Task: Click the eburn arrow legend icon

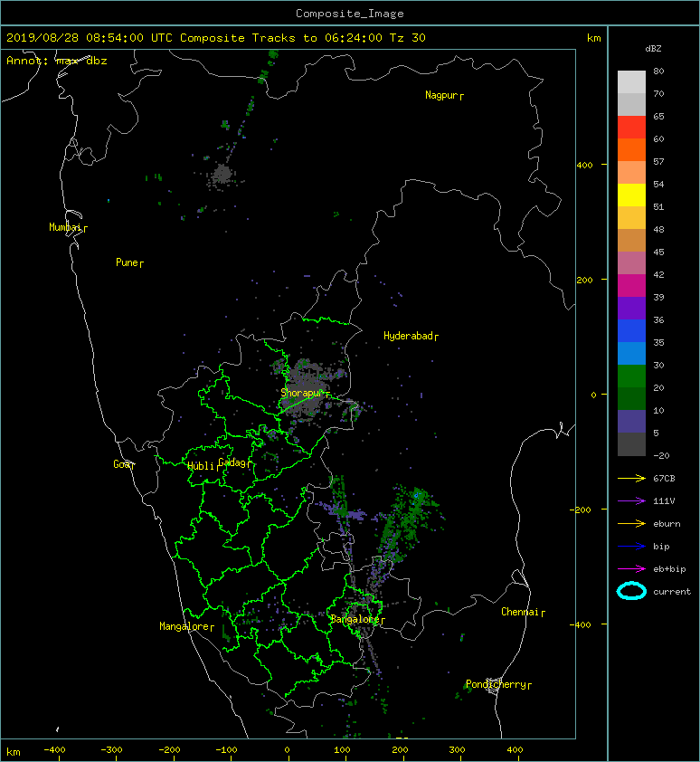Action: click(x=631, y=523)
